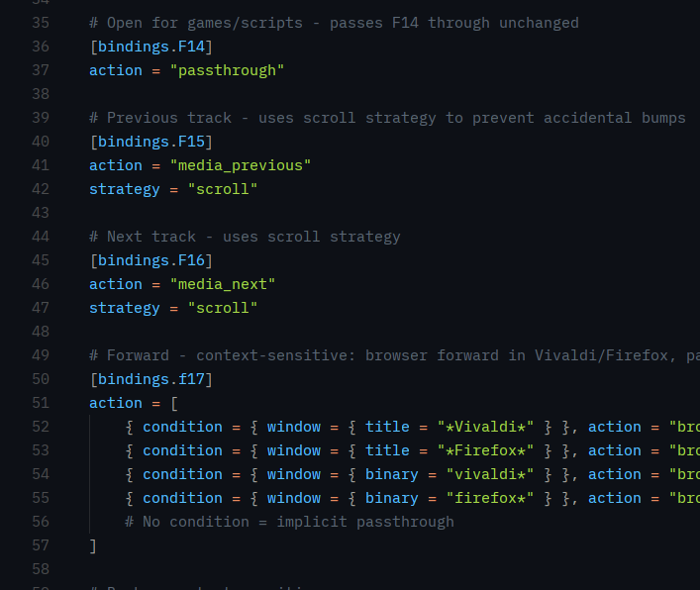Click the [bindings.f17] section header

point(150,379)
